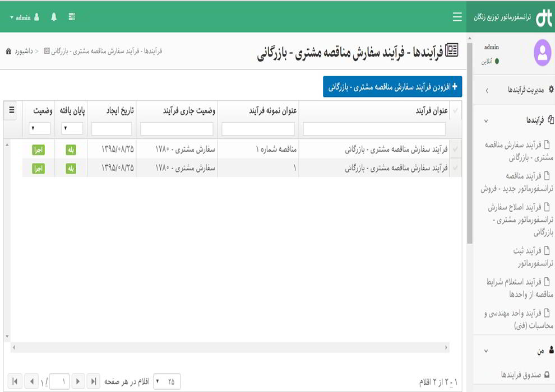The height and width of the screenshot is (392, 555).
Task: Click the page number input field
Action: click(x=59, y=381)
